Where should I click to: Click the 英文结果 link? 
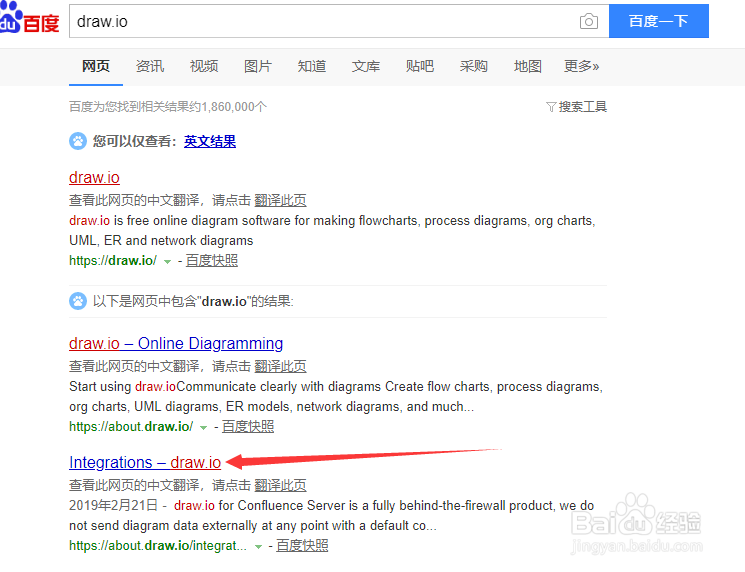(x=210, y=142)
